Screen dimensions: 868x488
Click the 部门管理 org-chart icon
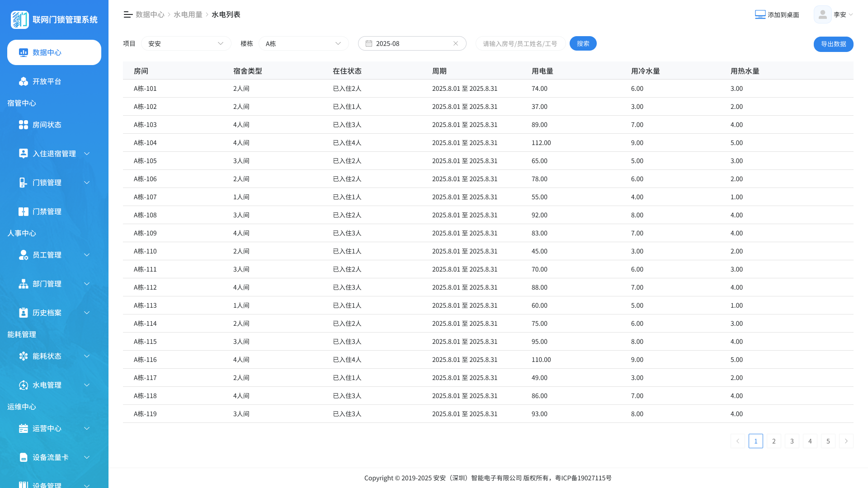coord(24,284)
